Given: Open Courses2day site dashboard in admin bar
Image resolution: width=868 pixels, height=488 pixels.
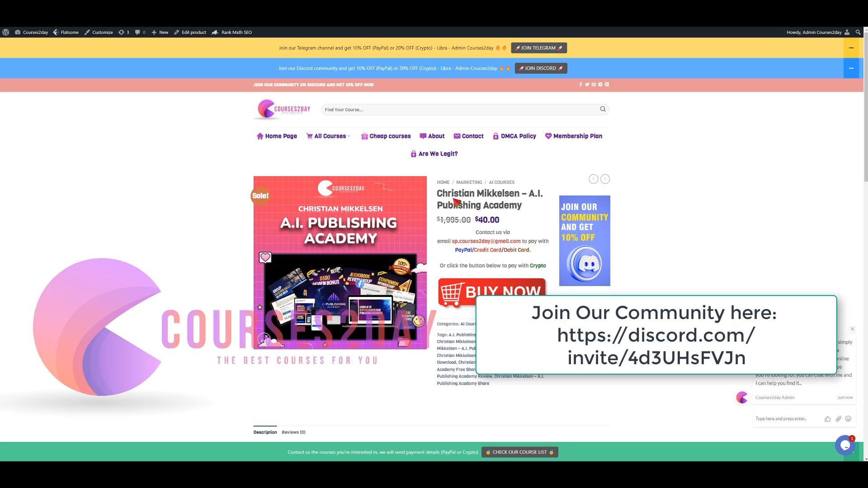Looking at the screenshot, I should pyautogui.click(x=31, y=32).
